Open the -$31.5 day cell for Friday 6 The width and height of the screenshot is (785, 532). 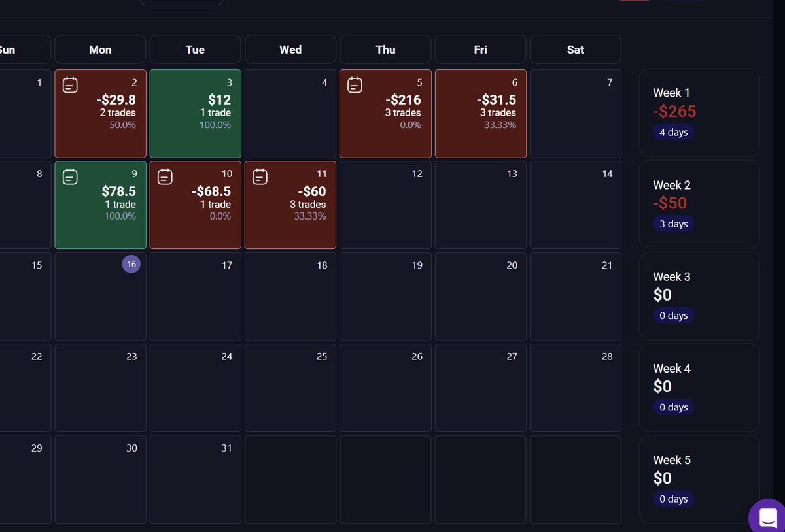click(480, 114)
